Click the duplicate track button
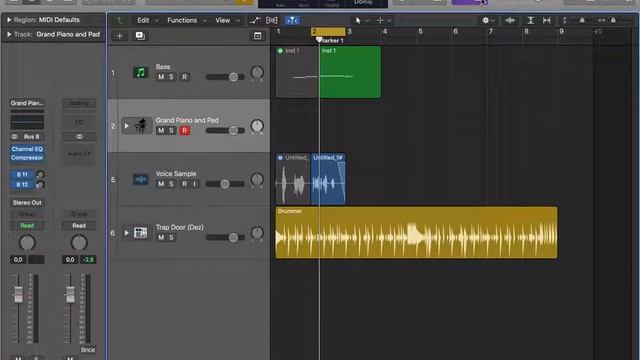The height and width of the screenshot is (360, 640). 140,36
